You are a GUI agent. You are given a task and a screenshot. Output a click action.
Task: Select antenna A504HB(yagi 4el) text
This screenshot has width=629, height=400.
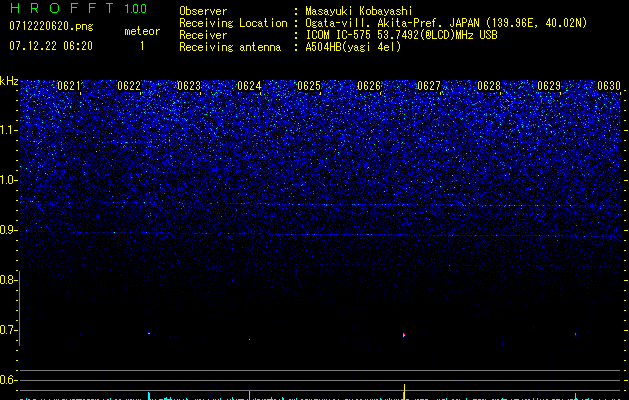[x=353, y=47]
